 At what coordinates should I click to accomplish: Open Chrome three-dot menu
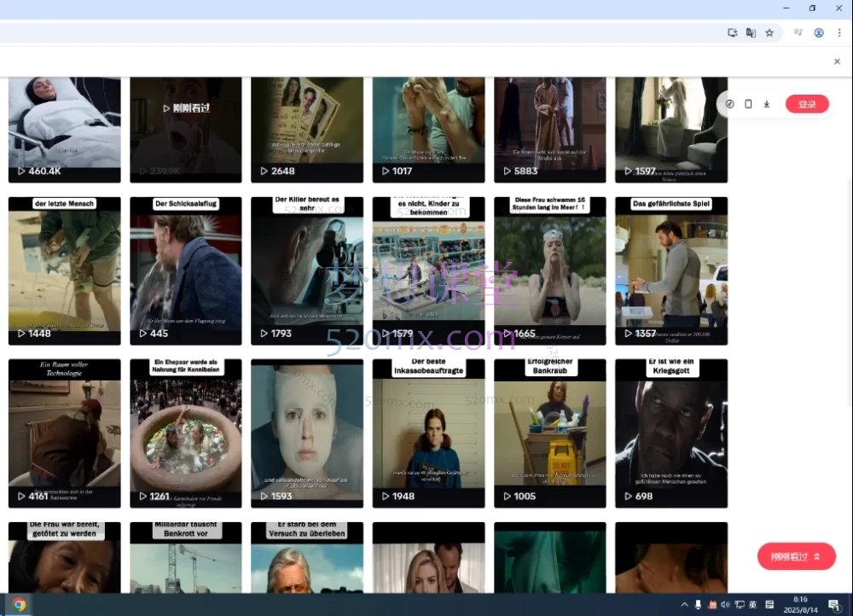[839, 32]
